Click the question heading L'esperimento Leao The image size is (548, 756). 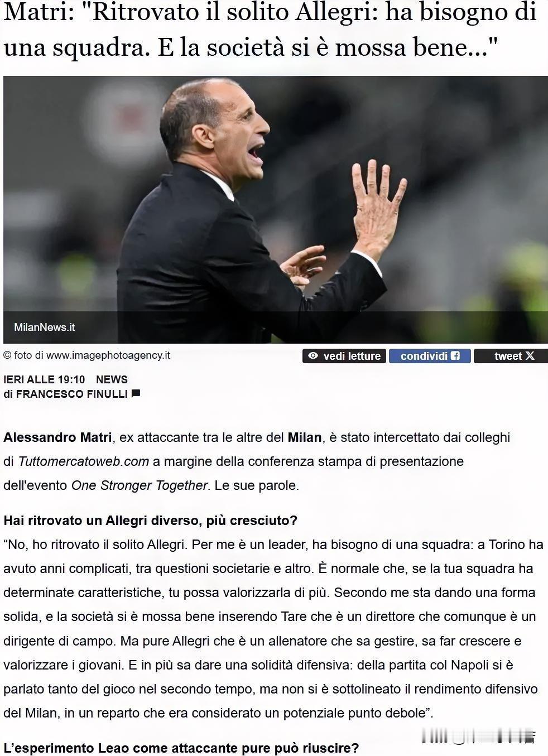181,748
